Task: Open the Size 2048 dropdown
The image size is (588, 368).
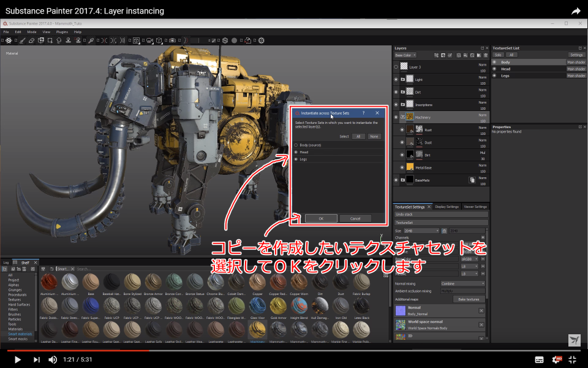Action: click(421, 231)
